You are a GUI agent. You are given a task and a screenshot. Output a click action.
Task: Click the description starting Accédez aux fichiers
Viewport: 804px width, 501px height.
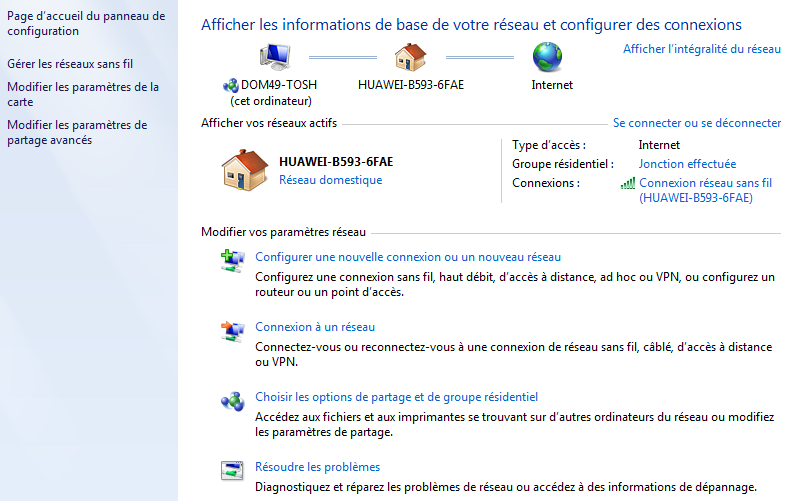tap(515, 425)
